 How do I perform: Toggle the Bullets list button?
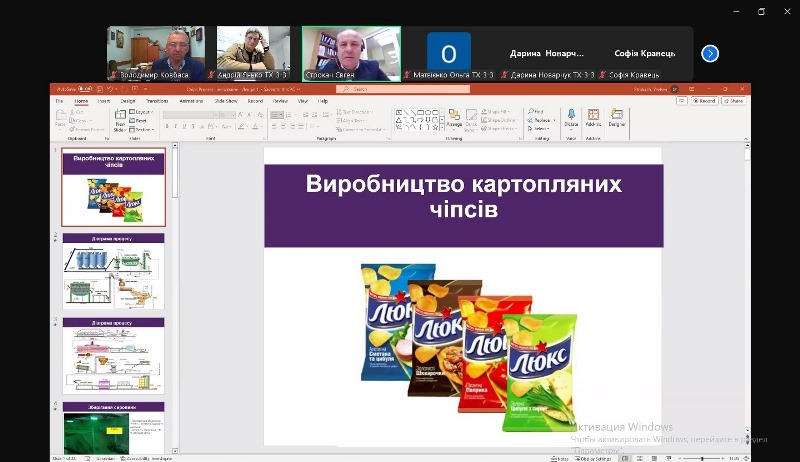[277, 115]
